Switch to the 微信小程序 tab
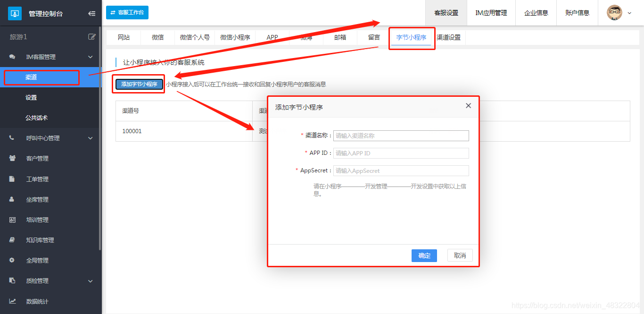644x314 pixels. click(235, 37)
